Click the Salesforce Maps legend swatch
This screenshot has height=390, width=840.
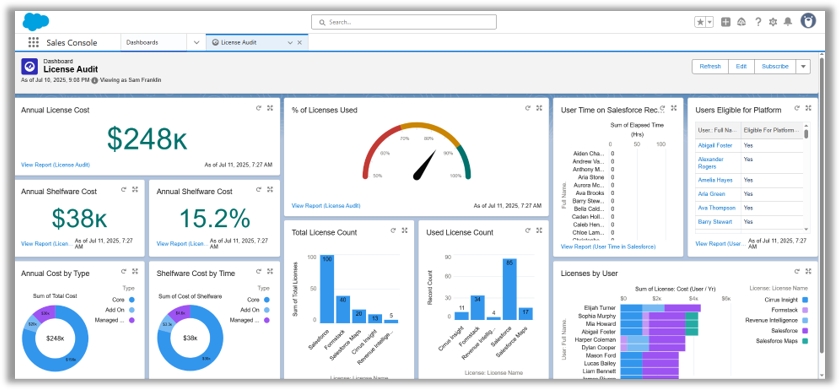[804, 341]
